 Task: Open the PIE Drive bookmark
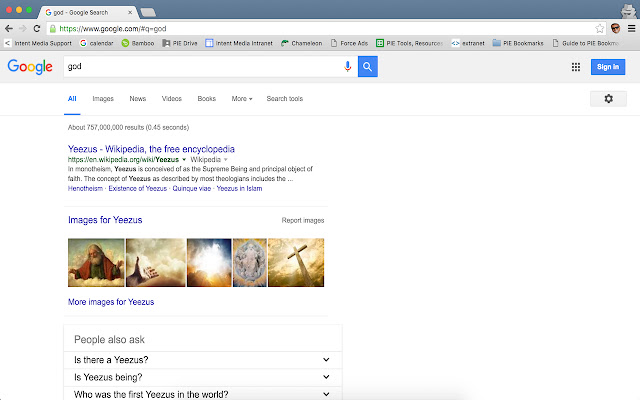click(x=180, y=43)
